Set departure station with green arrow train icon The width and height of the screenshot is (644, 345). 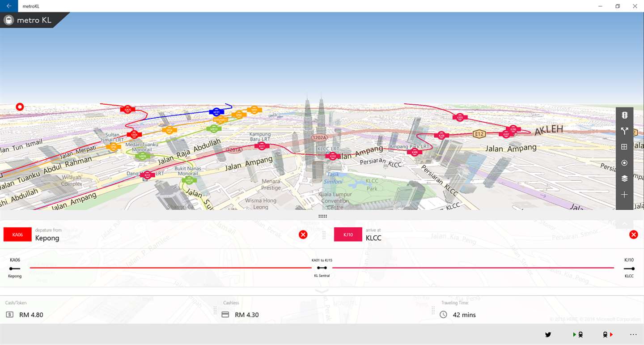point(578,334)
